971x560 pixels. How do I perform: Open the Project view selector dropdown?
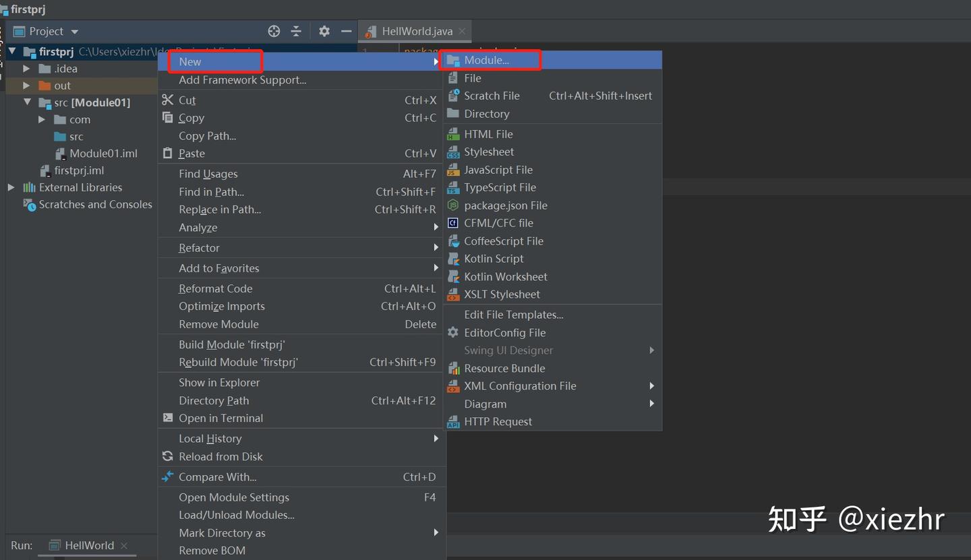74,31
